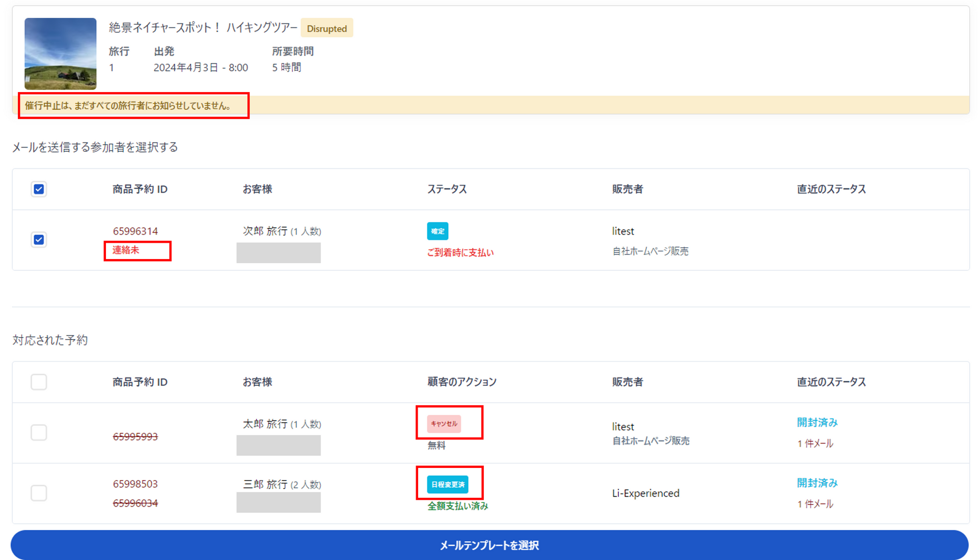978x560 pixels.
Task: Click 開封済み status for 三郎 旅行
Action: 817,483
